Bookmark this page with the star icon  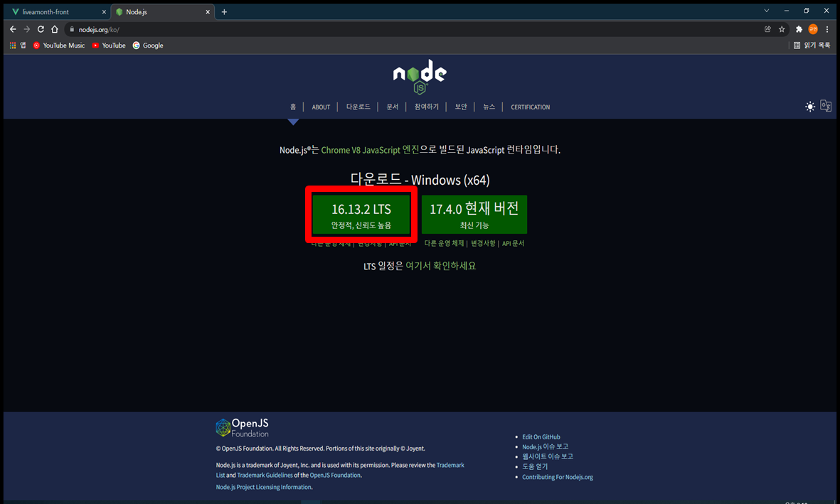coord(782,29)
